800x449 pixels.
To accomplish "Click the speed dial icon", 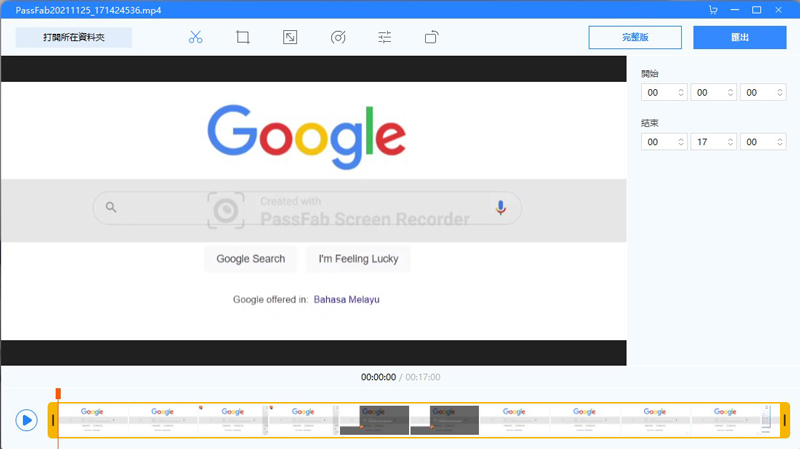I will (338, 37).
